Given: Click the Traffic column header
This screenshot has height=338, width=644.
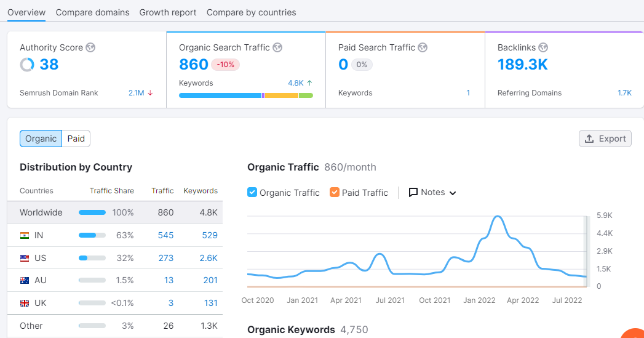Looking at the screenshot, I should 162,191.
